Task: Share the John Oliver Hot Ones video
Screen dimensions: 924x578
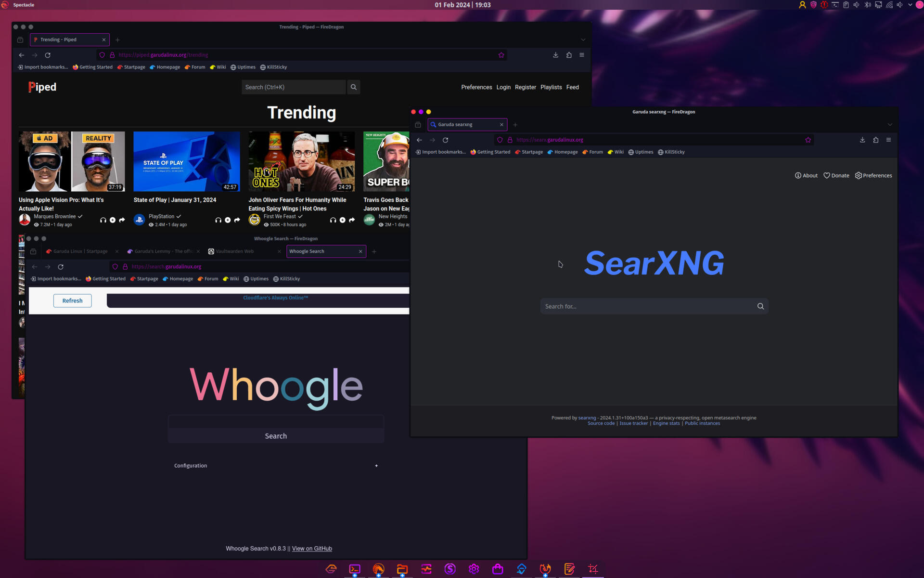Action: point(352,220)
